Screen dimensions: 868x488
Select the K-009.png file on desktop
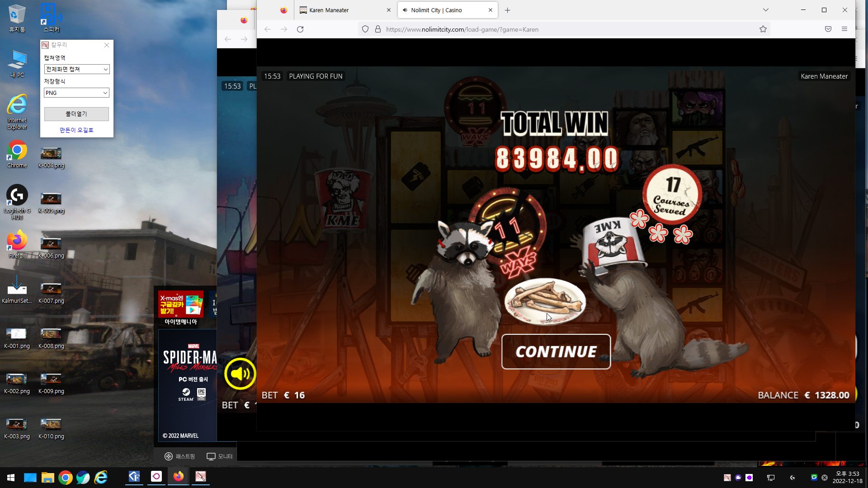51,384
